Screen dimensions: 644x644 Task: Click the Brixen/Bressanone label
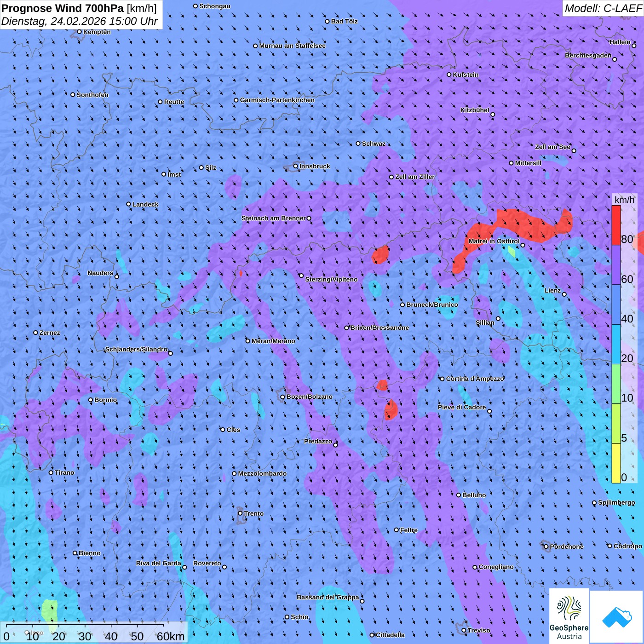coord(379,328)
